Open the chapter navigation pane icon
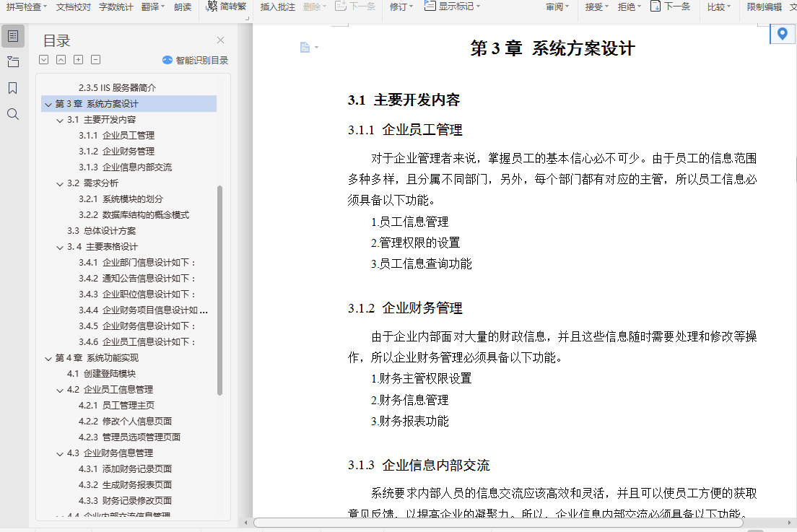 [x=13, y=62]
